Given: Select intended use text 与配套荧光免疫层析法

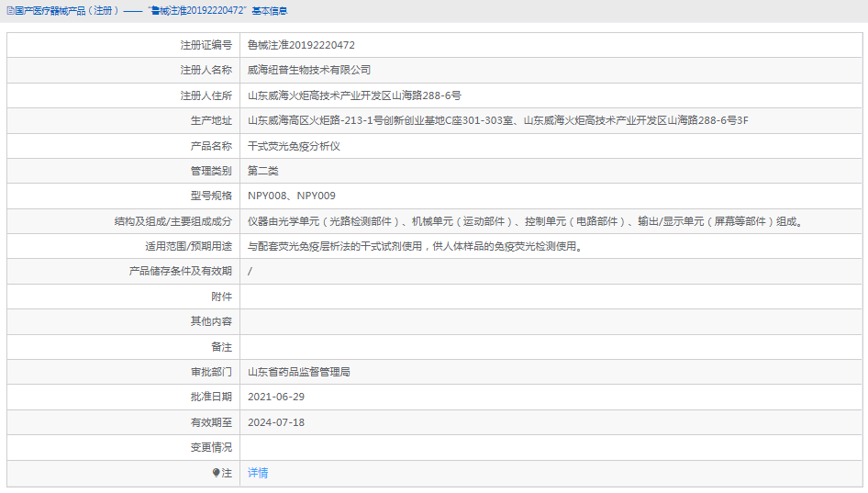Looking at the screenshot, I should coord(417,246).
